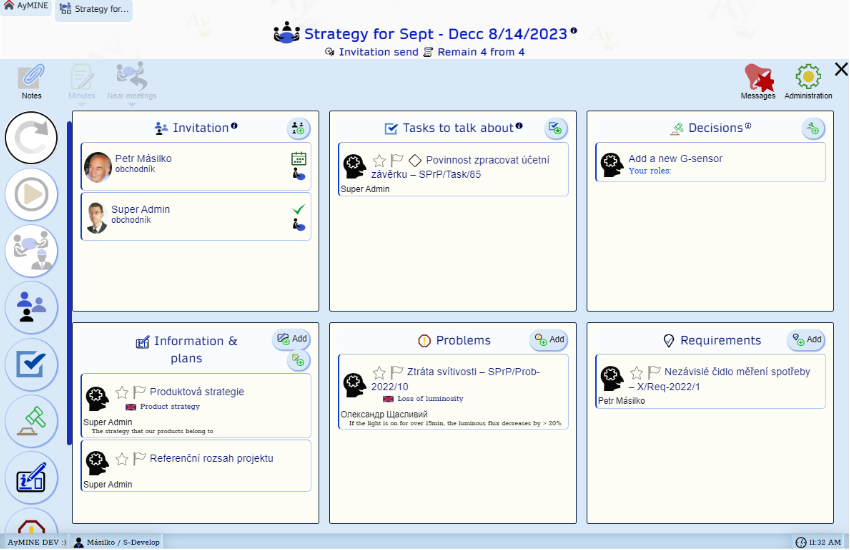
Task: Click Add button in Problems panel
Action: [x=548, y=340]
